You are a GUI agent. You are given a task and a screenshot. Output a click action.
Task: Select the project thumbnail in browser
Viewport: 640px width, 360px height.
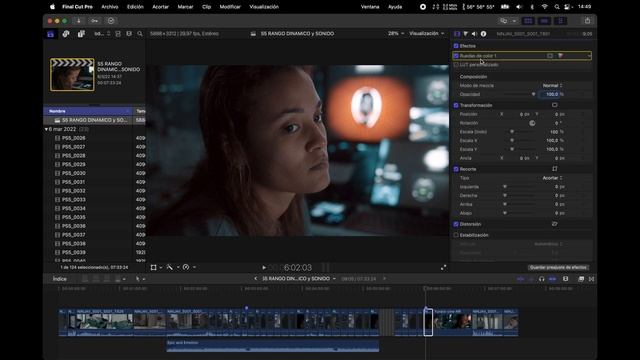click(72, 74)
